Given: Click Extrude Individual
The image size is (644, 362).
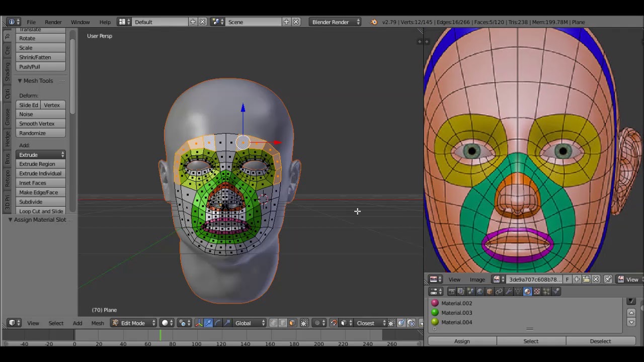Looking at the screenshot, I should coord(41,173).
